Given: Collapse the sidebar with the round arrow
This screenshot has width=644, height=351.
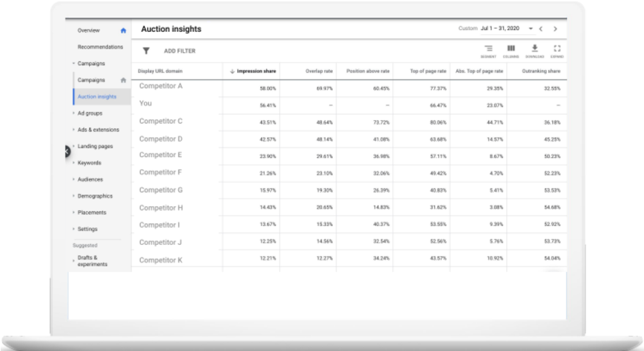Looking at the screenshot, I should click(x=67, y=152).
